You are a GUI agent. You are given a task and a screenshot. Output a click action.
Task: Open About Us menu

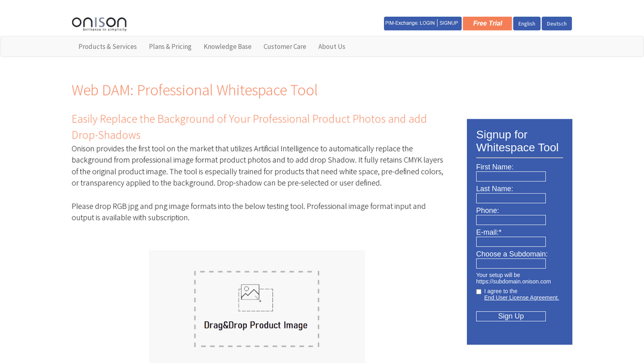pos(332,47)
